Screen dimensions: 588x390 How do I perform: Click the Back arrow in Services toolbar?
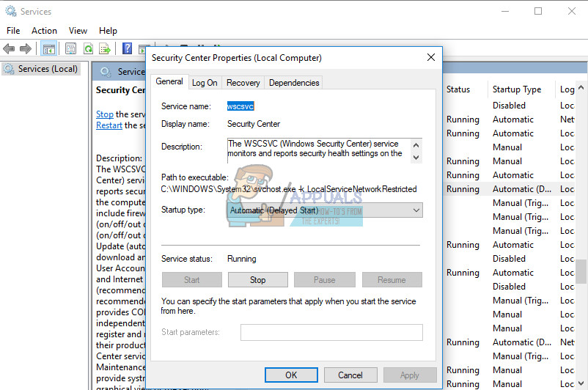9,48
